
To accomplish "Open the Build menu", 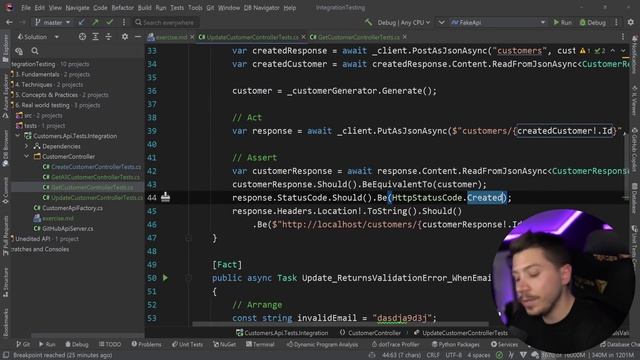I will tap(144, 8).
